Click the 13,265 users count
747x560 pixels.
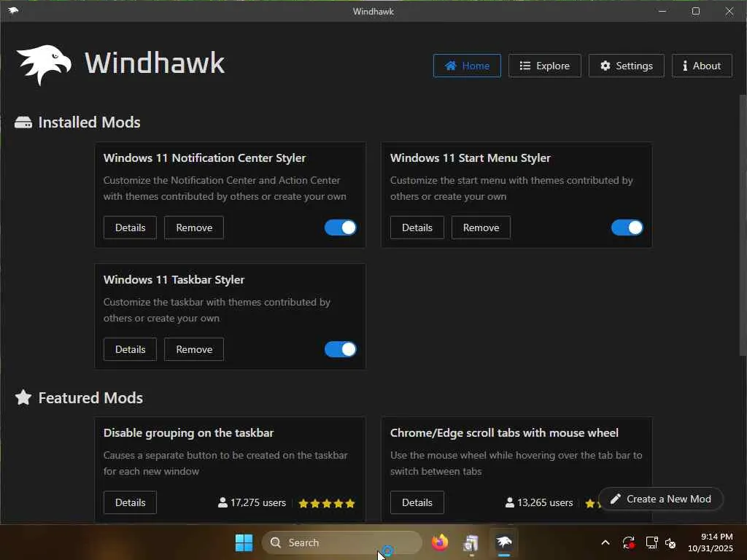tap(539, 503)
